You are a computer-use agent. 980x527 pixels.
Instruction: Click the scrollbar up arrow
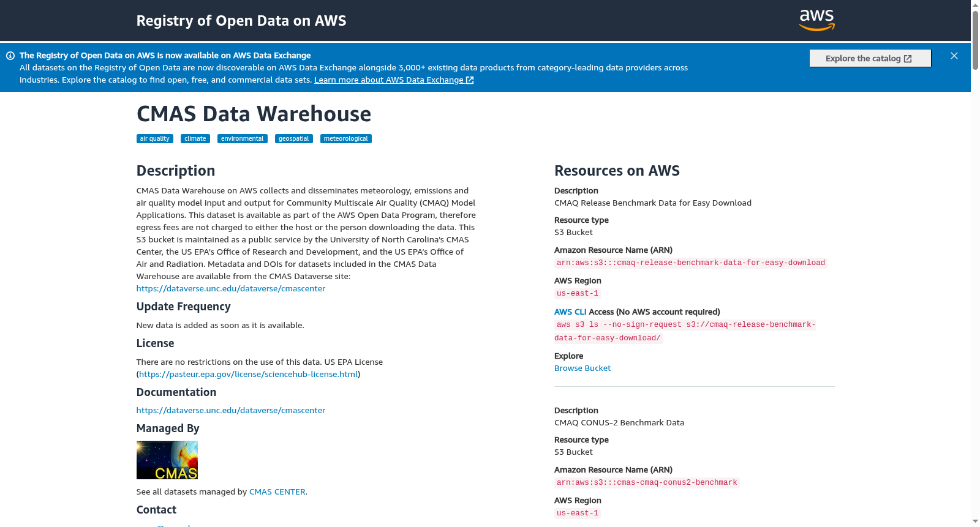[975, 5]
